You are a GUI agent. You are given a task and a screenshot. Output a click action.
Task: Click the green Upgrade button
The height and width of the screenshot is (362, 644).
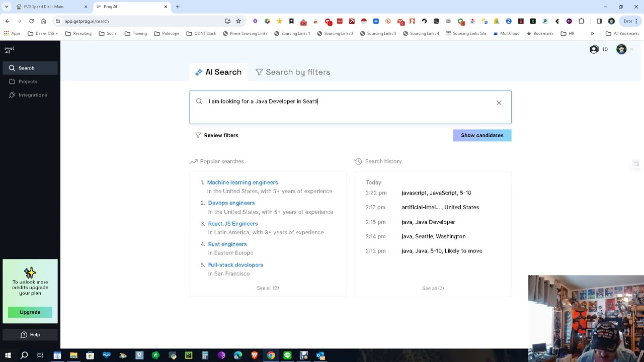(30, 312)
